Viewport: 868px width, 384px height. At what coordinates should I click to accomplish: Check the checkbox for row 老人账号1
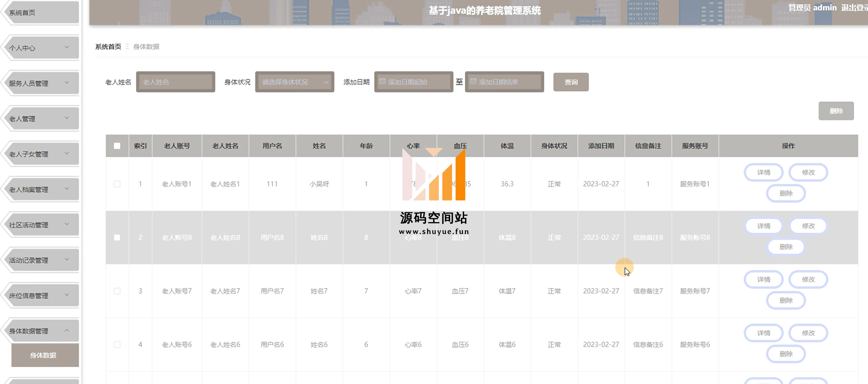click(x=117, y=184)
